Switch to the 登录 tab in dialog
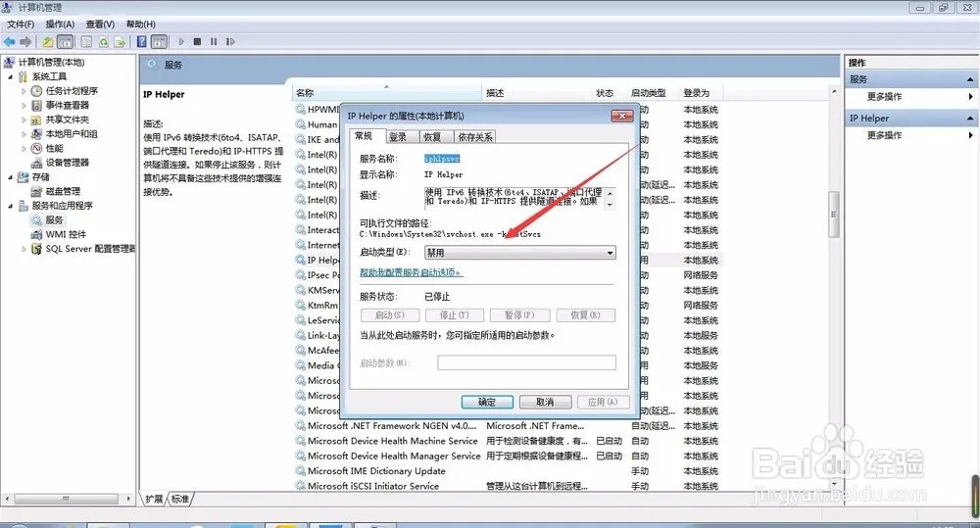 pos(398,137)
